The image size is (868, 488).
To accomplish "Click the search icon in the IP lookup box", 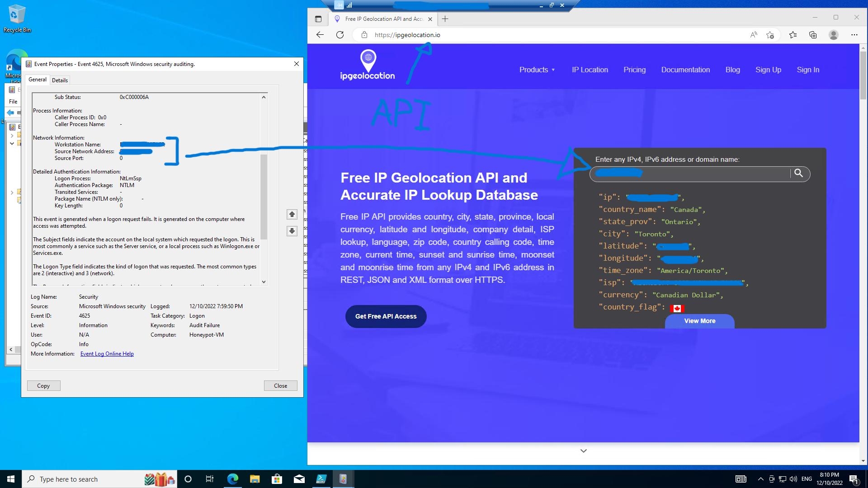I will click(799, 174).
